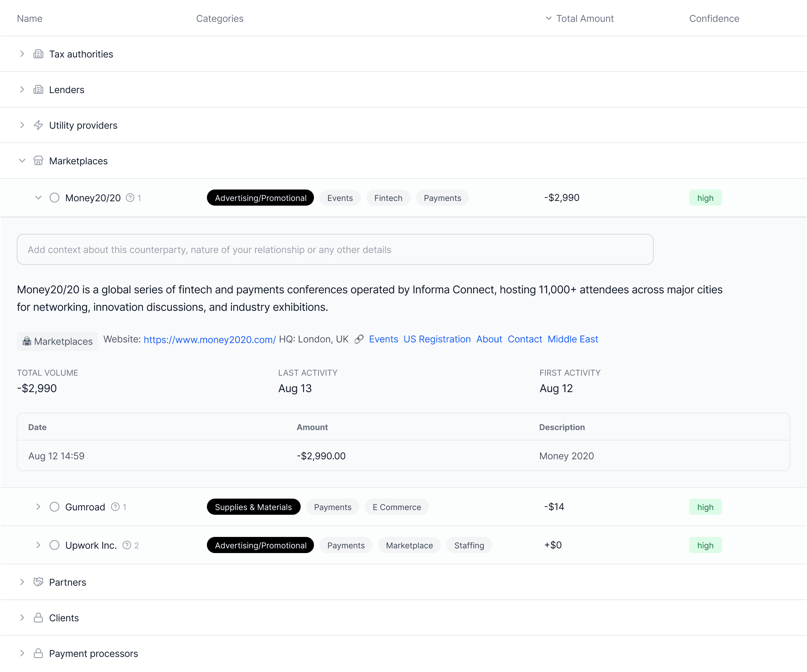The width and height of the screenshot is (807, 672).
Task: Click the link chain icon after London, UK
Action: click(359, 339)
